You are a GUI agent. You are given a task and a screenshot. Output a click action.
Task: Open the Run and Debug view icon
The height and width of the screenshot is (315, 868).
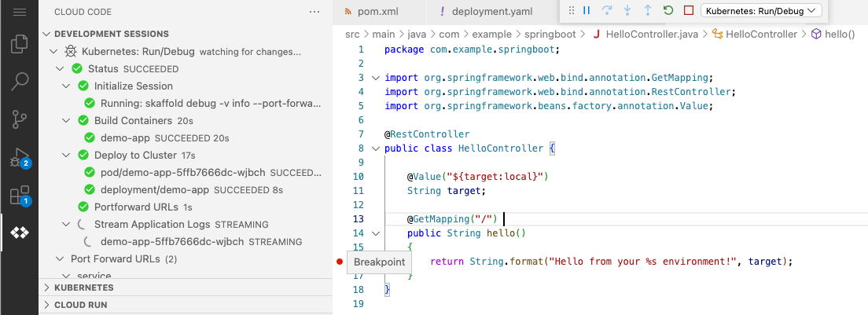(20, 156)
